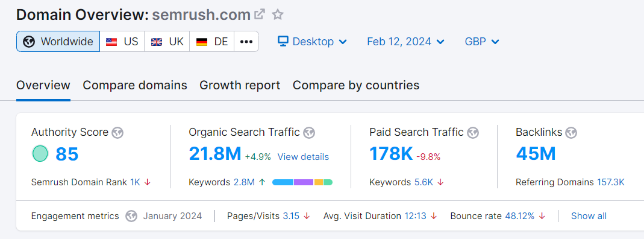This screenshot has height=239, width=644.
Task: Click the green Authority Score circle
Action: (x=40, y=153)
